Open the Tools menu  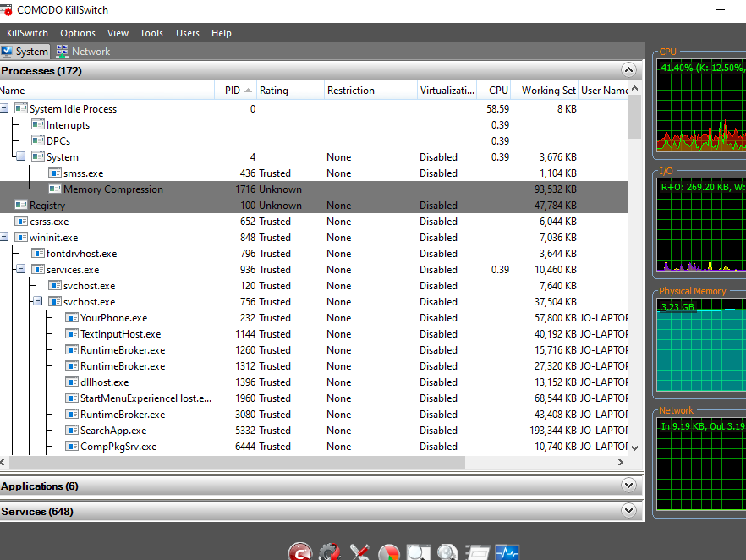151,33
